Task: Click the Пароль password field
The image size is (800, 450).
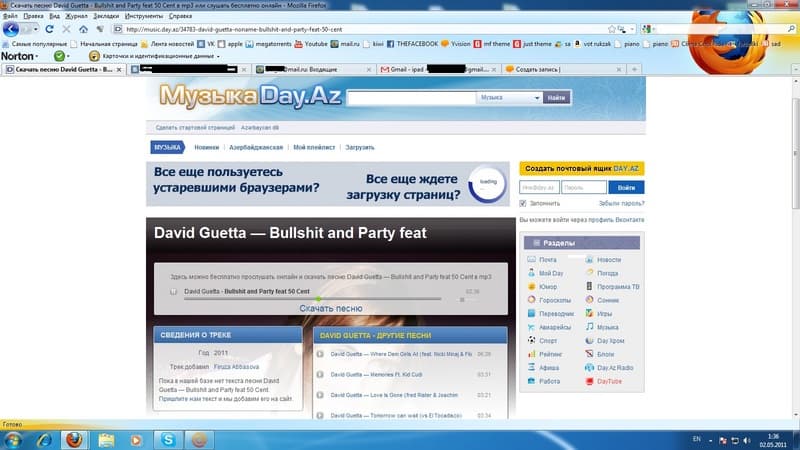Action: 584,187
